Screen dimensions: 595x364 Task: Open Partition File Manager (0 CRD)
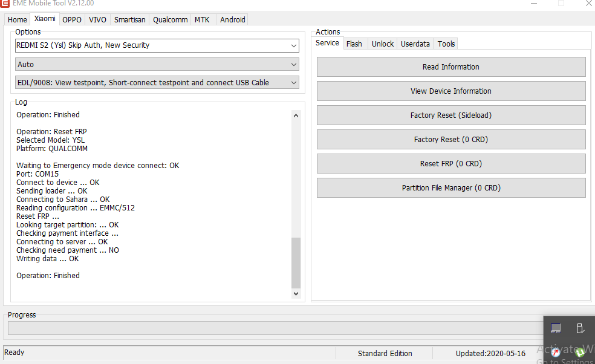point(451,188)
